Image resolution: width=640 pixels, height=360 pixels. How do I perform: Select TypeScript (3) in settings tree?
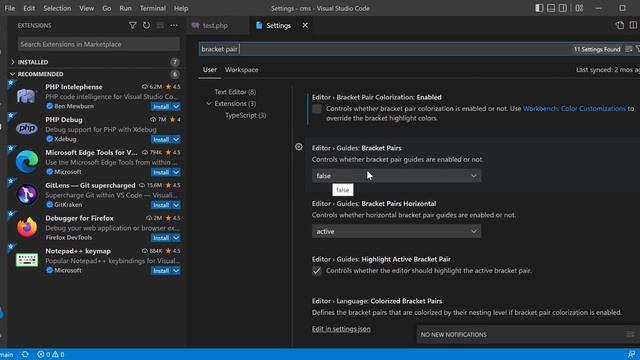245,116
